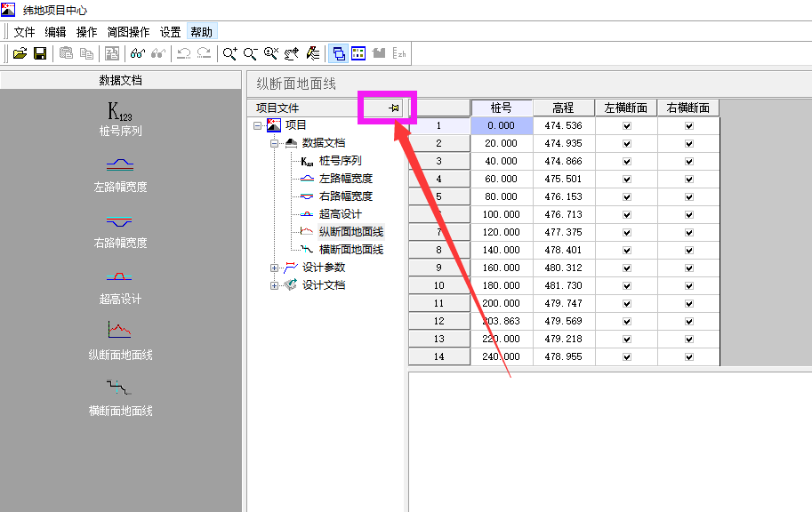Click the save floppy disk icon
The width and height of the screenshot is (812, 512).
[x=39, y=53]
